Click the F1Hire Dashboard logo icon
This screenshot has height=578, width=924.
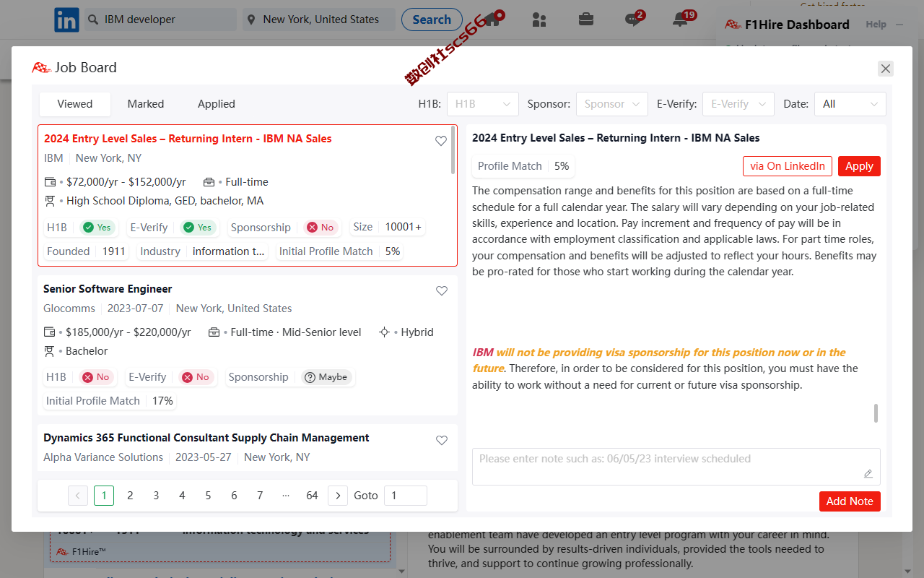pos(733,25)
